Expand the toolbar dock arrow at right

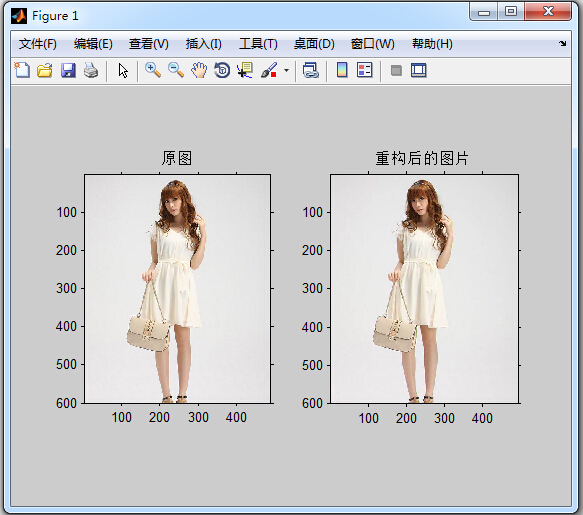tap(562, 44)
